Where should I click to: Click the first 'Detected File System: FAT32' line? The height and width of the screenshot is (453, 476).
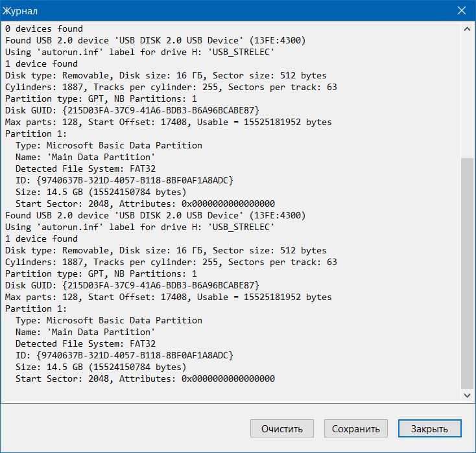[86, 168]
